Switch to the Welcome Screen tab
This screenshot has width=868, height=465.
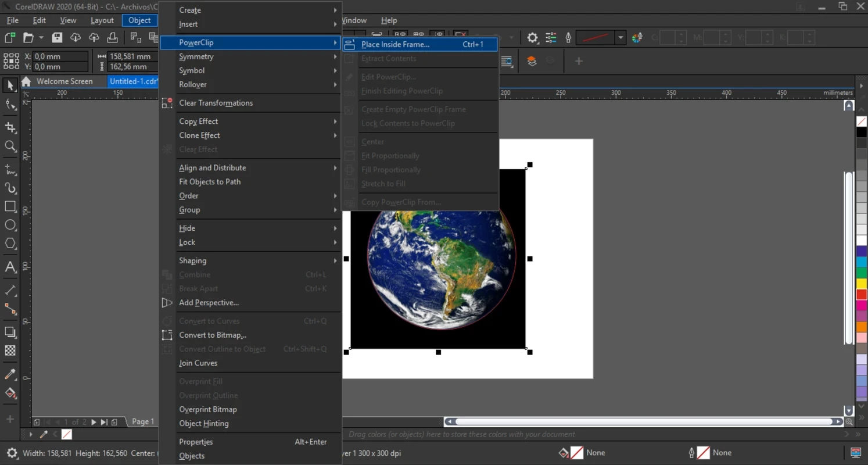point(64,81)
